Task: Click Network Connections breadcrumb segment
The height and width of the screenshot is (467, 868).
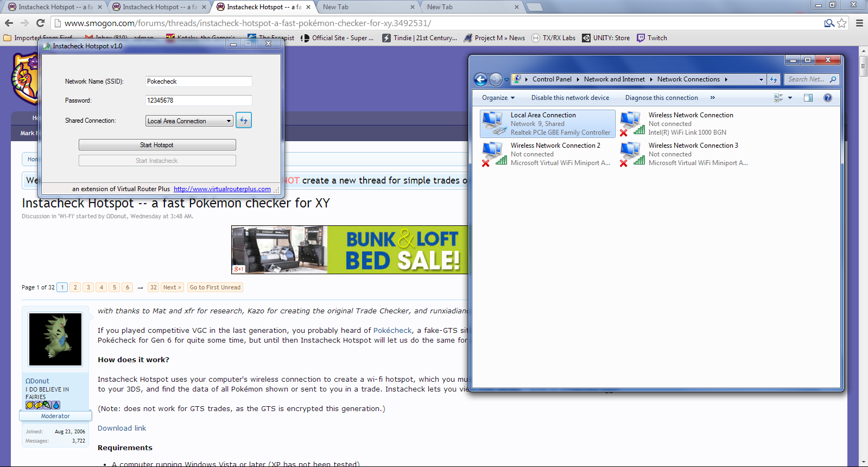Action: [688, 79]
